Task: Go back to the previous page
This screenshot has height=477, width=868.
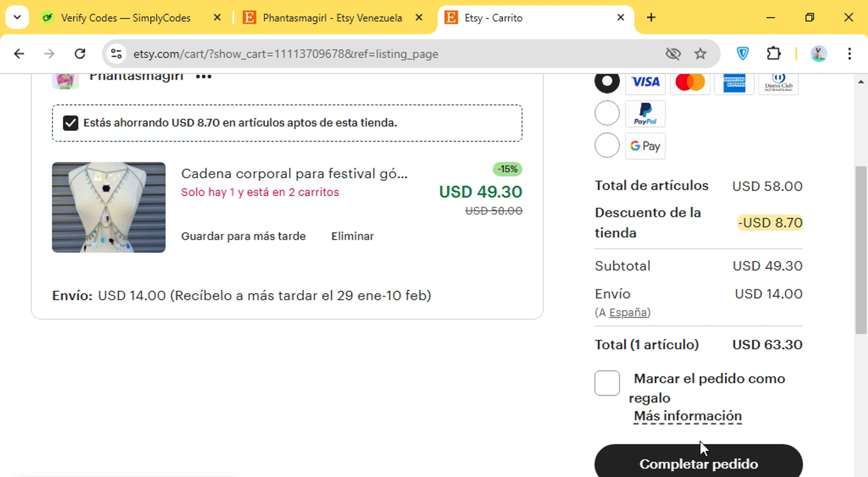Action: [19, 54]
